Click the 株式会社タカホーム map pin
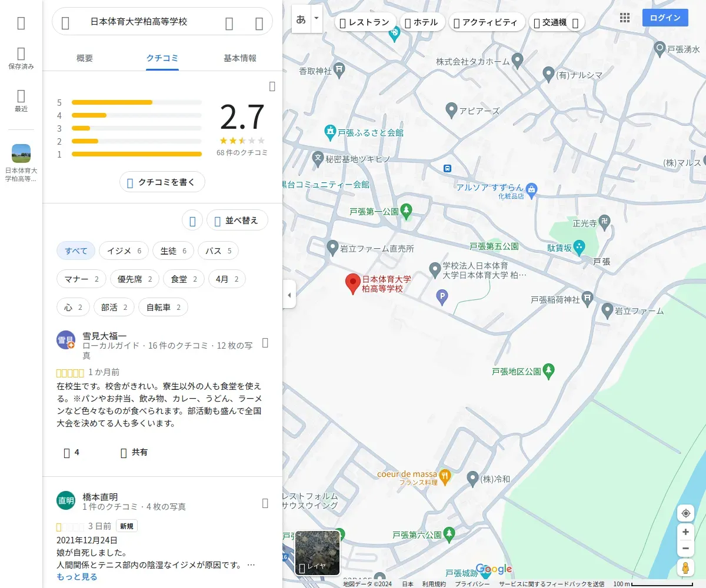706x588 pixels. click(517, 59)
